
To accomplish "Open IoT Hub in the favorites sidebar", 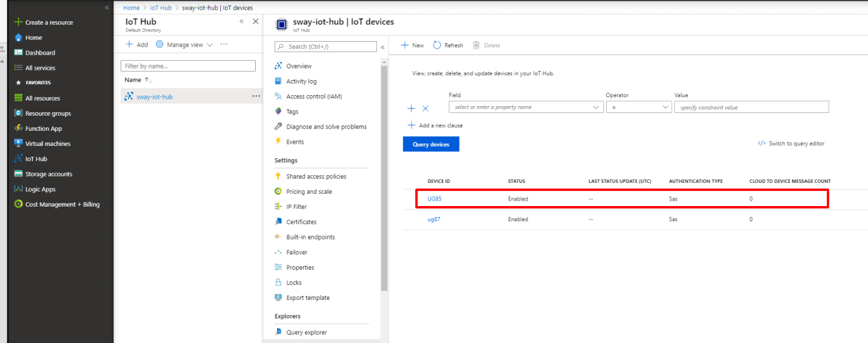I will pos(36,159).
